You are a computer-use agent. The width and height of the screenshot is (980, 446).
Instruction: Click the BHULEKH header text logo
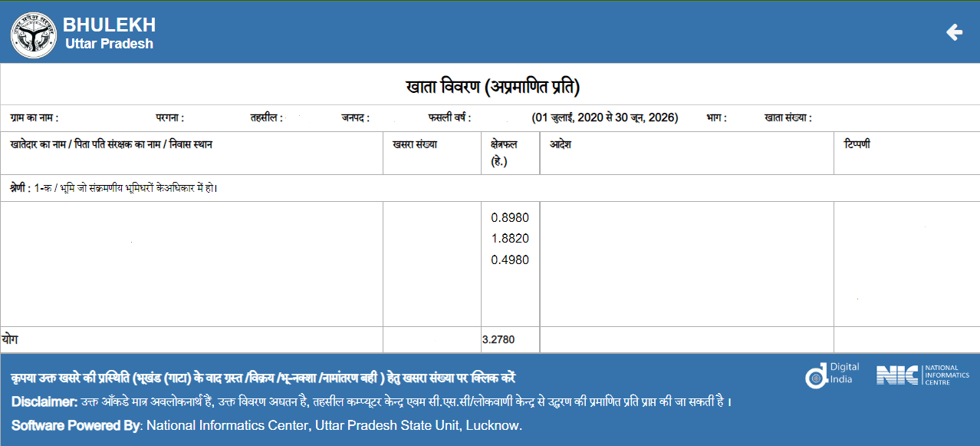click(x=109, y=25)
